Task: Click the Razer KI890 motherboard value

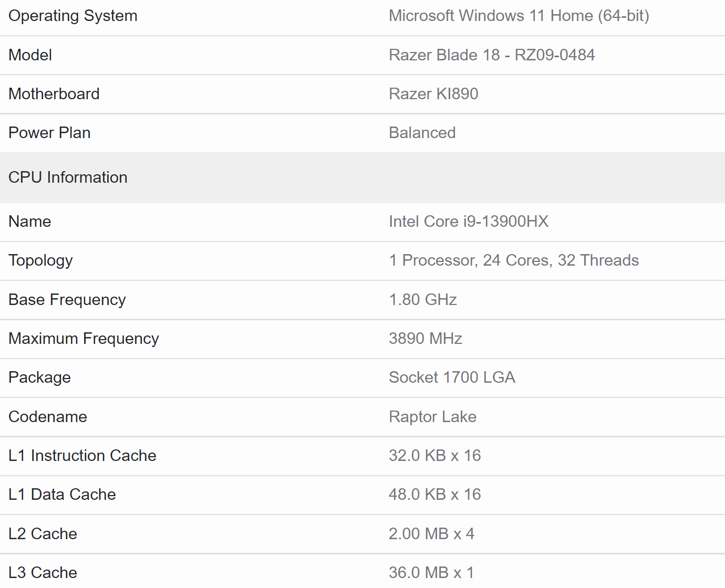Action: point(433,94)
